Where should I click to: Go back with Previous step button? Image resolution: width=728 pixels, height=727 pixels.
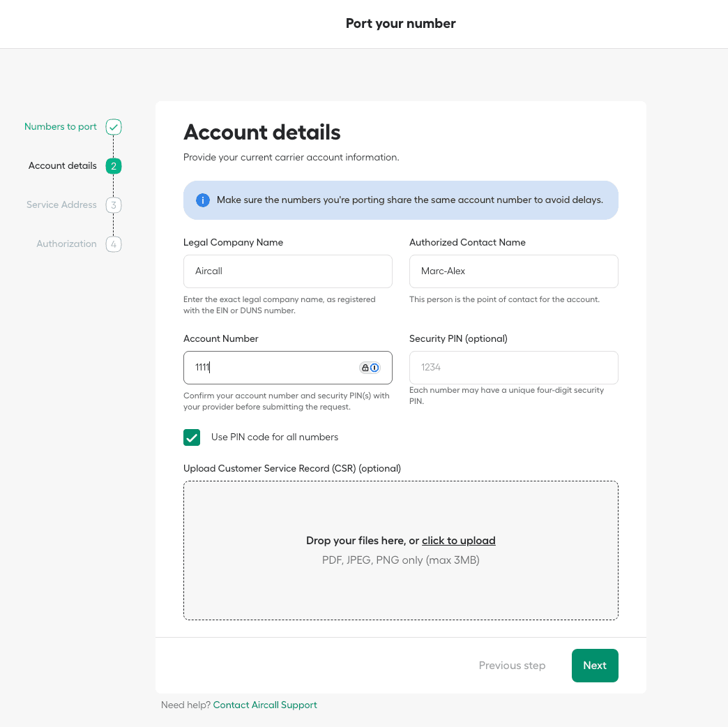(x=512, y=666)
